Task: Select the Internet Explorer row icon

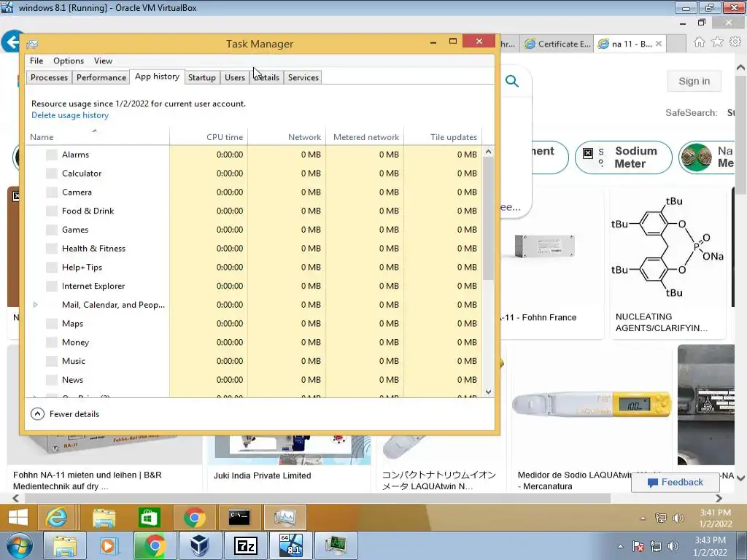Action: tap(52, 286)
